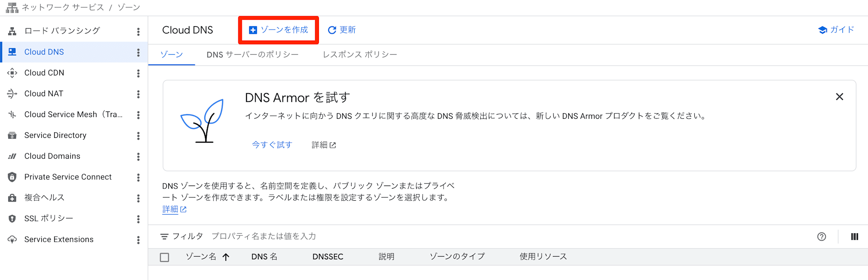Click the 説明 column header

point(386,257)
